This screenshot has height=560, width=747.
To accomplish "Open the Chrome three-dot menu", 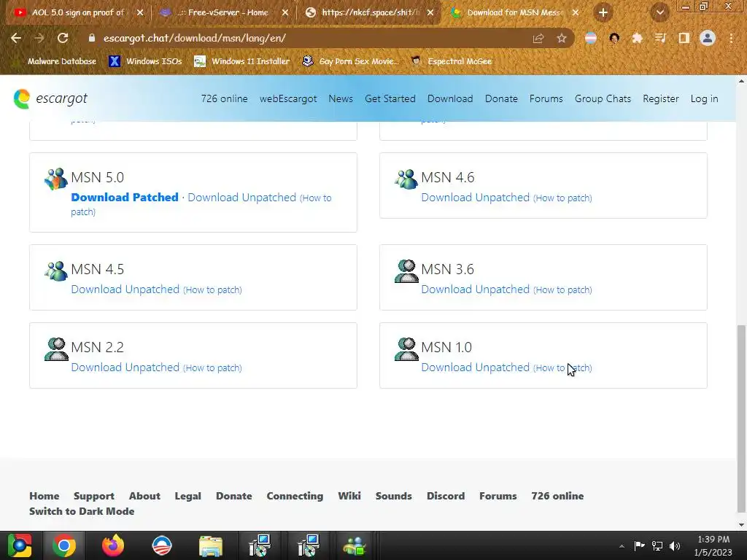I will coord(731,38).
